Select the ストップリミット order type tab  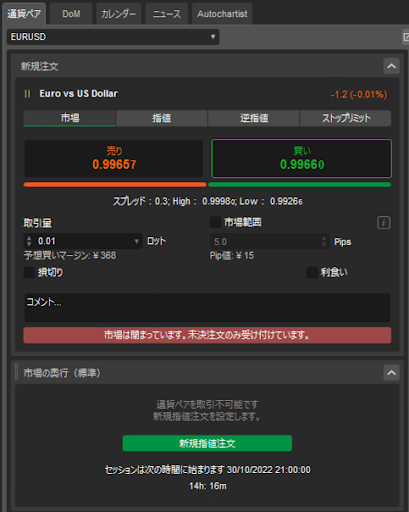pyautogui.click(x=346, y=118)
